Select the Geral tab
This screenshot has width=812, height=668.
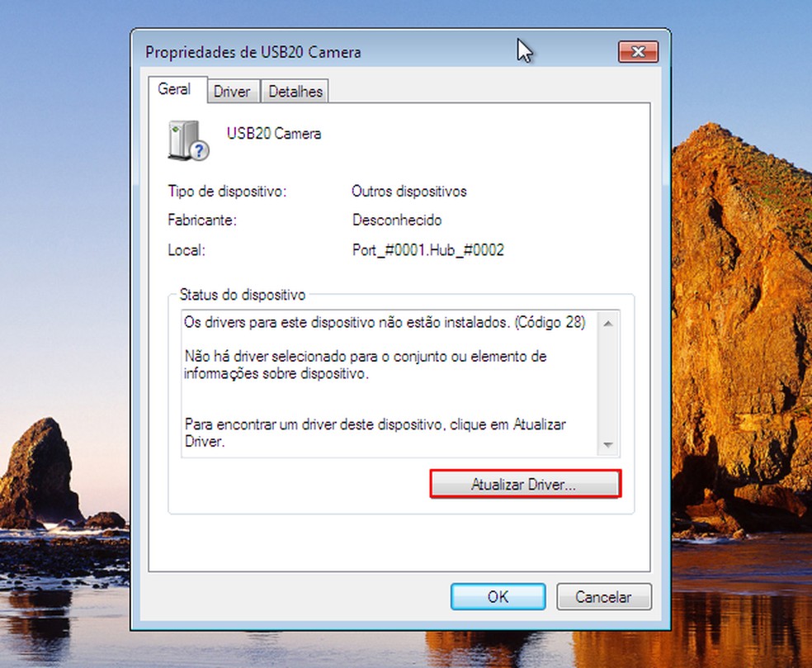click(175, 89)
